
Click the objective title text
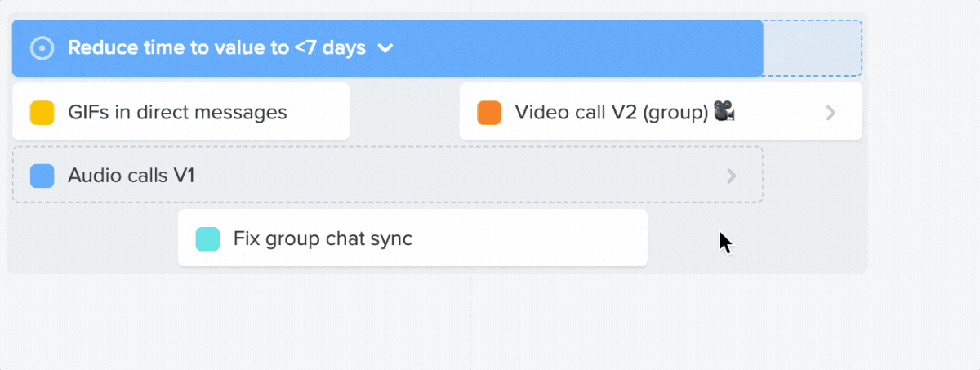click(x=216, y=48)
